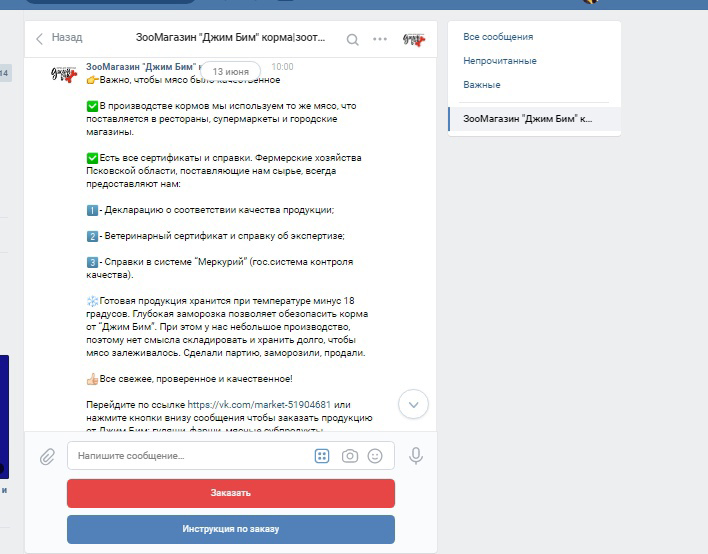Attach a photo using the camera icon

[349, 456]
